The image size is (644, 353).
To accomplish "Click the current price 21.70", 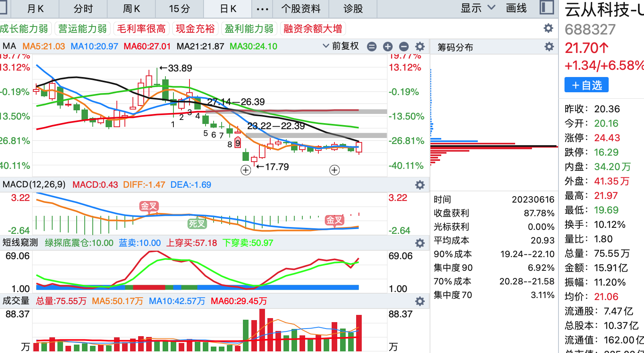I will [587, 48].
